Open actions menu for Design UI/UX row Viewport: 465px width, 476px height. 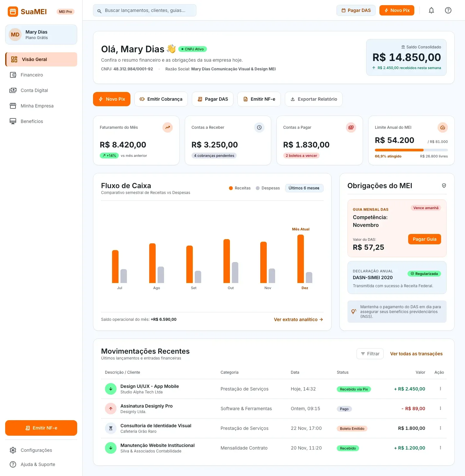440,389
